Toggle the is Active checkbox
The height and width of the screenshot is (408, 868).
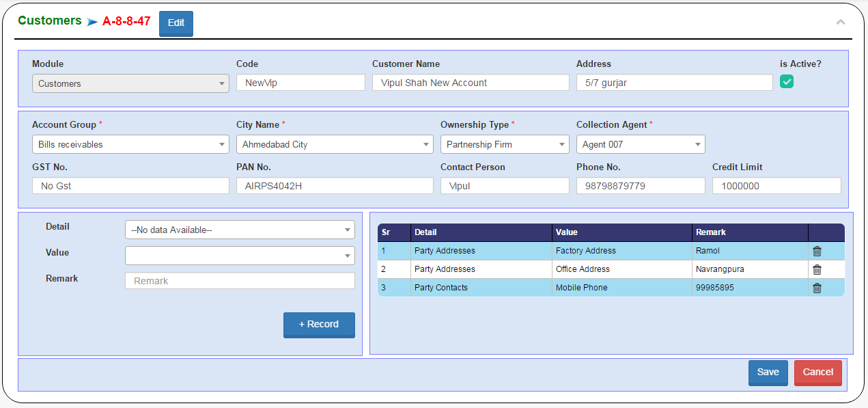point(787,82)
